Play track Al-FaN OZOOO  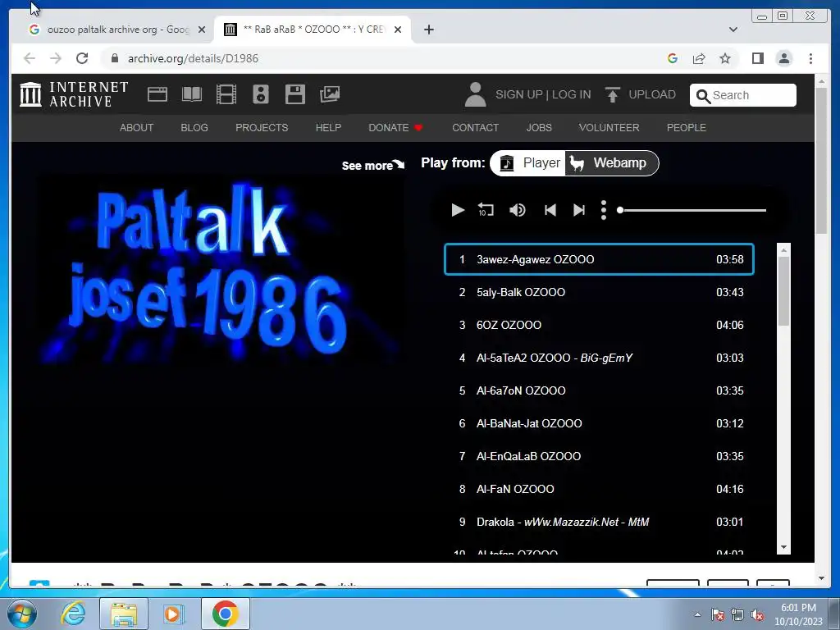click(x=599, y=489)
